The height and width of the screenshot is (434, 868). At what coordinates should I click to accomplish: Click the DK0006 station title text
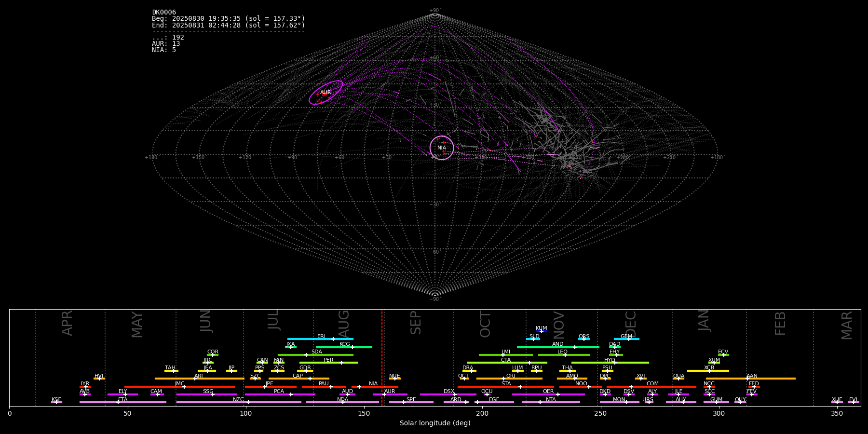click(x=164, y=13)
